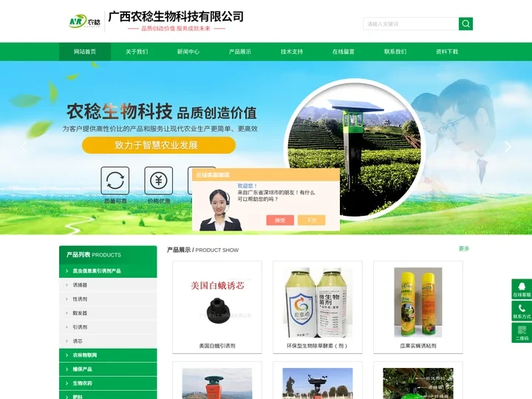This screenshot has height=399, width=532.
Task: Open the 网站首页 nav item
Action: tap(85, 52)
